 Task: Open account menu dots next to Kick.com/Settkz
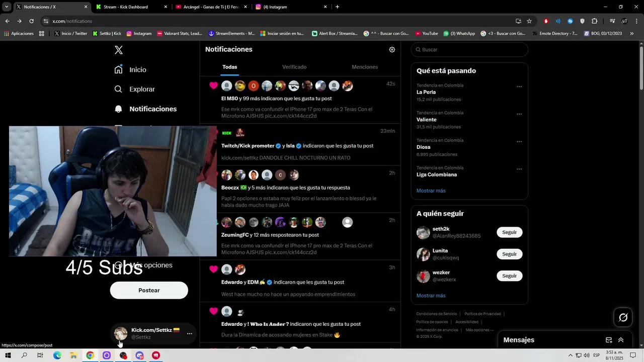click(x=190, y=333)
